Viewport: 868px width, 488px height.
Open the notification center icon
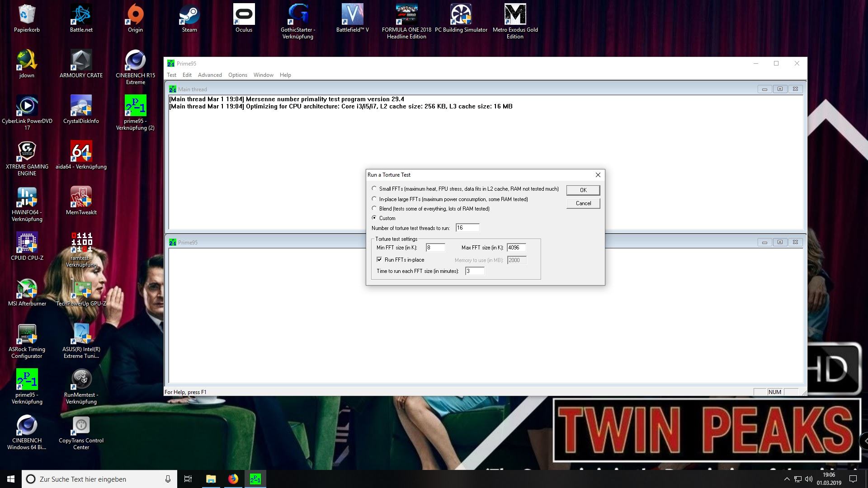(x=854, y=479)
